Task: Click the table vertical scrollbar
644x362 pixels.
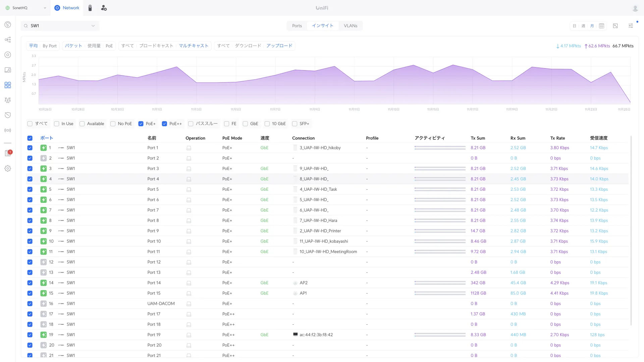Action: click(x=631, y=231)
